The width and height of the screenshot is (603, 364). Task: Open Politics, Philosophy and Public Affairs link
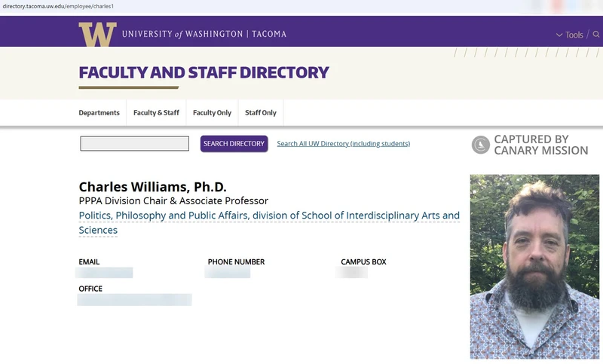click(269, 222)
